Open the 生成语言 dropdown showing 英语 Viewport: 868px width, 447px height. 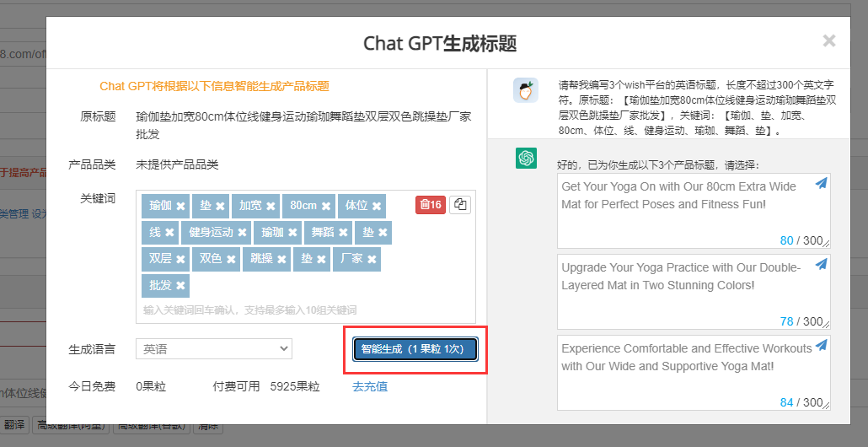214,349
